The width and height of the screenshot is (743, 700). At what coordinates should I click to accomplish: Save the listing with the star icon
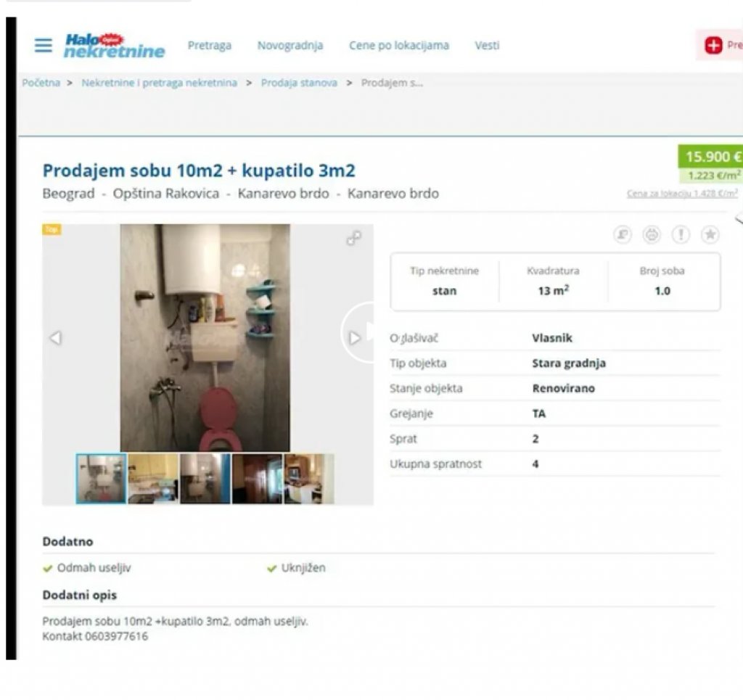click(710, 234)
